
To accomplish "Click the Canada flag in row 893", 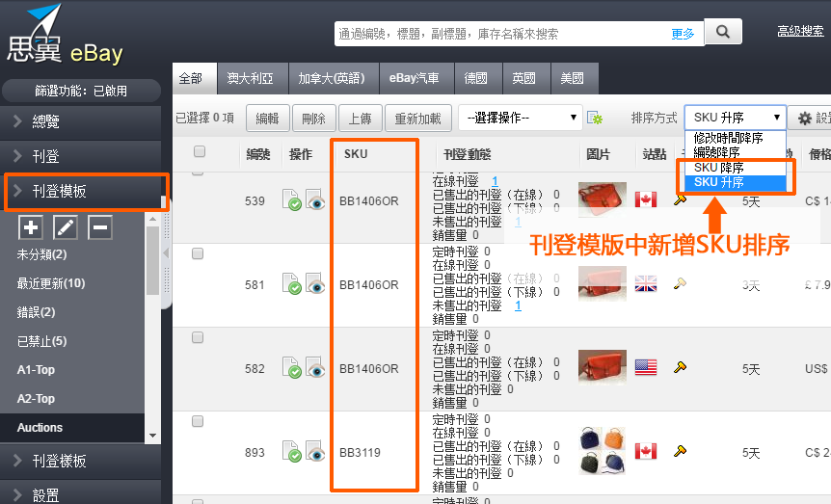I will [646, 451].
